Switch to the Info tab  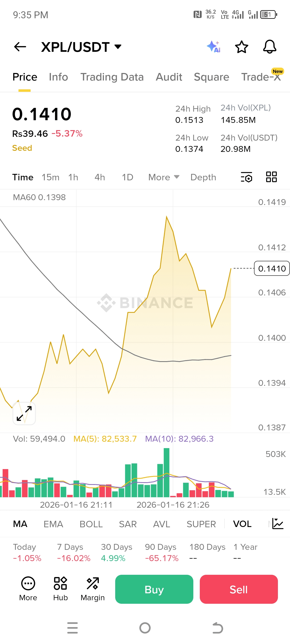pos(59,77)
